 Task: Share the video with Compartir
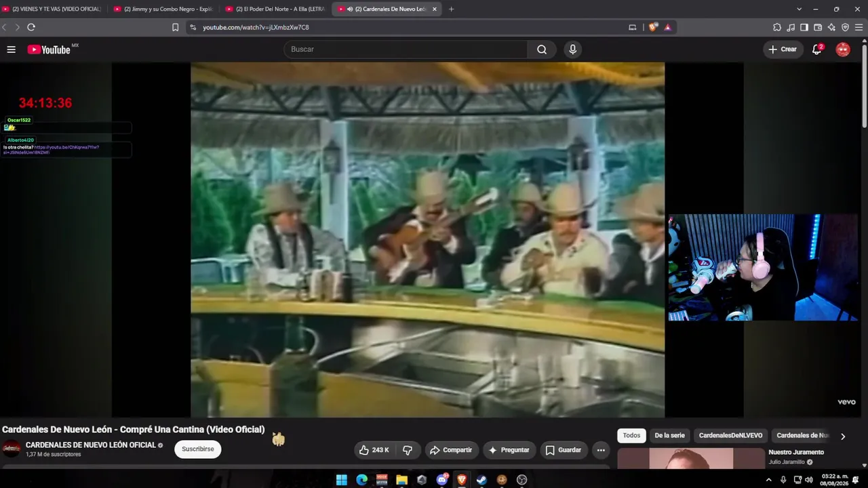click(451, 450)
